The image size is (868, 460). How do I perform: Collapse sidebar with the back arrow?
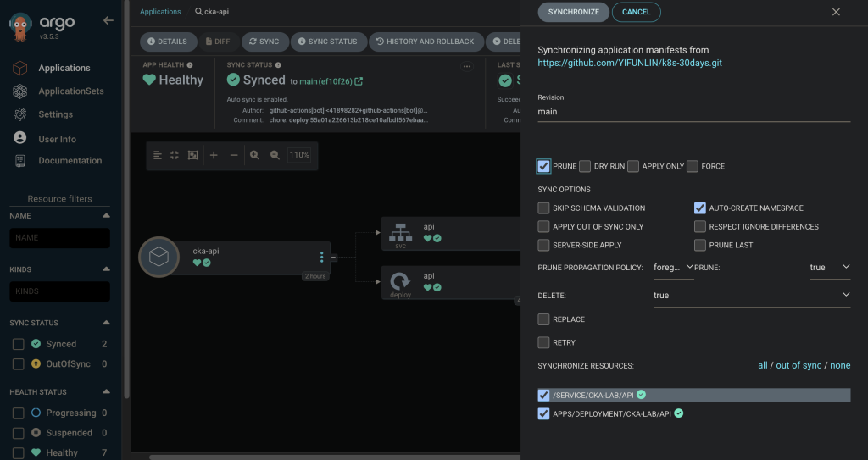(108, 20)
